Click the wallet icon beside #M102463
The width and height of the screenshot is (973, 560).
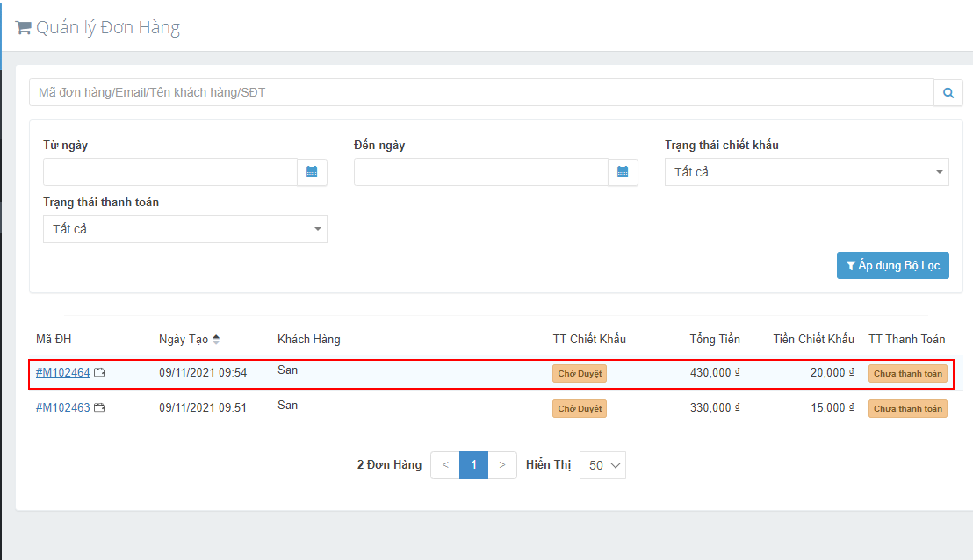(x=99, y=408)
